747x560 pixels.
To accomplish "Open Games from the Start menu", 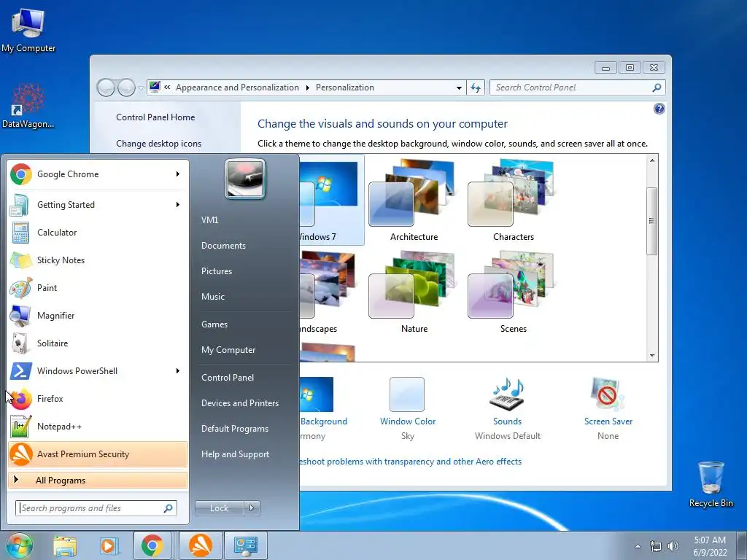I will click(214, 324).
